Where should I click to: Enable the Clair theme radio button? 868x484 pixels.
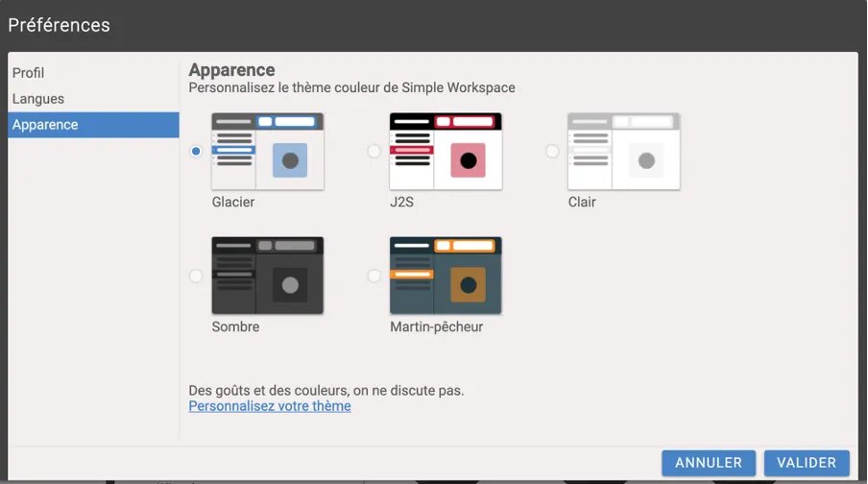[x=552, y=152]
